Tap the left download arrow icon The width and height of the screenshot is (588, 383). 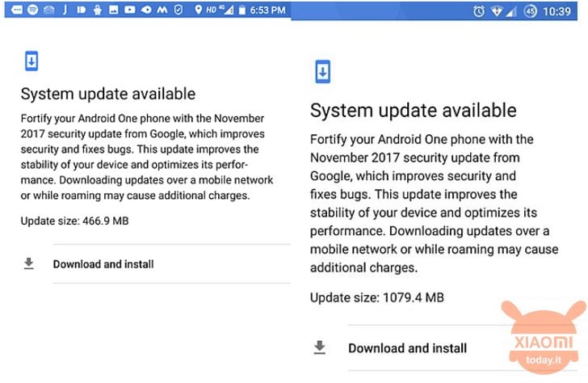[x=29, y=263]
